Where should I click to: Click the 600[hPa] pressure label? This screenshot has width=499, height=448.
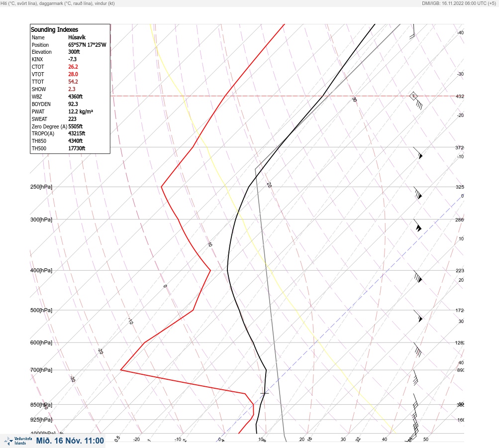tap(41, 342)
